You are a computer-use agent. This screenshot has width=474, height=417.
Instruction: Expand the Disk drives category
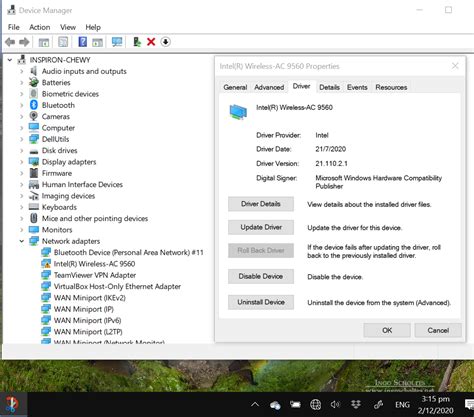point(22,151)
